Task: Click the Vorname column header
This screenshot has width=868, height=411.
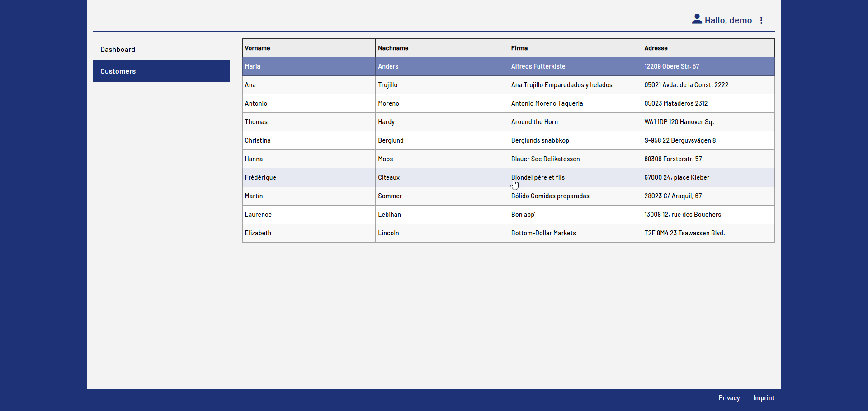Action: (x=257, y=48)
